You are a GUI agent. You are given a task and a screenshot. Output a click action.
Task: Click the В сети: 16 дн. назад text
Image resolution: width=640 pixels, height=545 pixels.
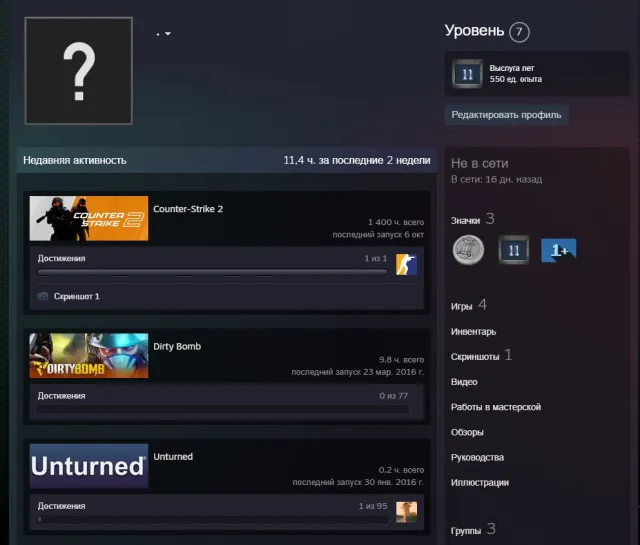pos(496,179)
